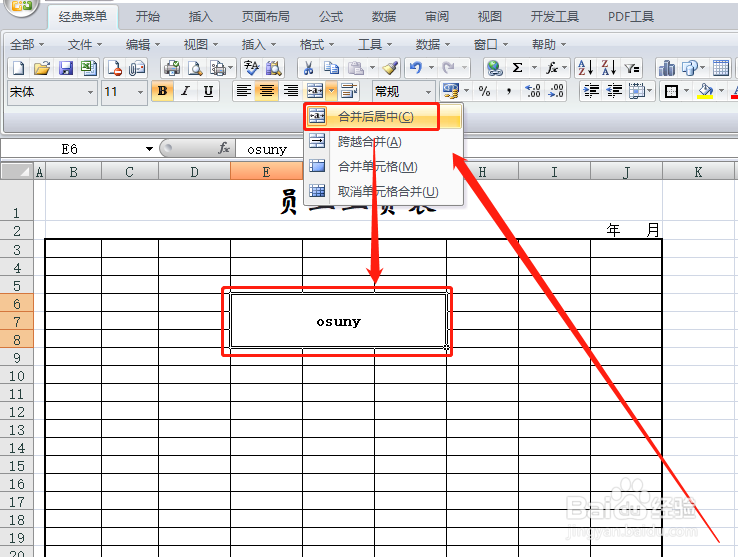
Task: Click the Office button orb
Action: pyautogui.click(x=20, y=6)
